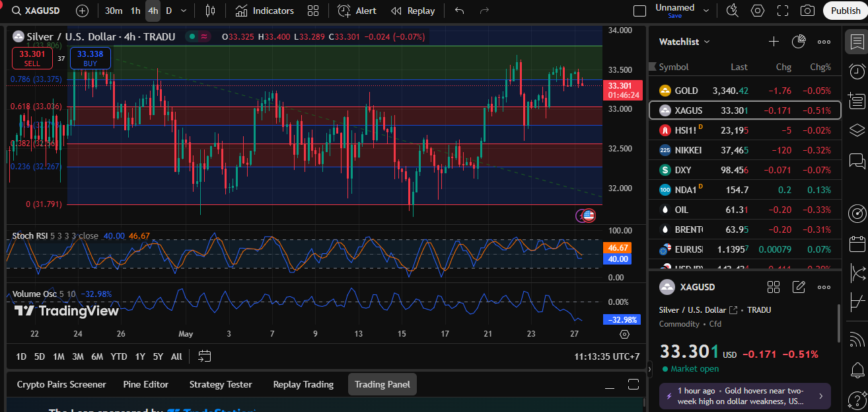Open the Alert creation tool

(x=357, y=11)
